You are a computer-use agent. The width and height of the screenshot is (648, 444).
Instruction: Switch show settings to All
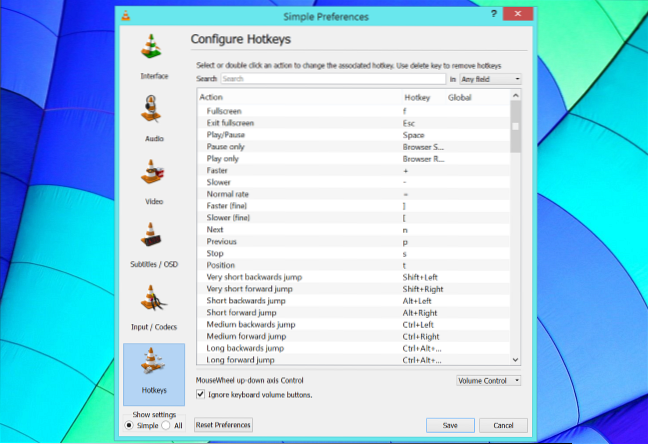[166, 425]
